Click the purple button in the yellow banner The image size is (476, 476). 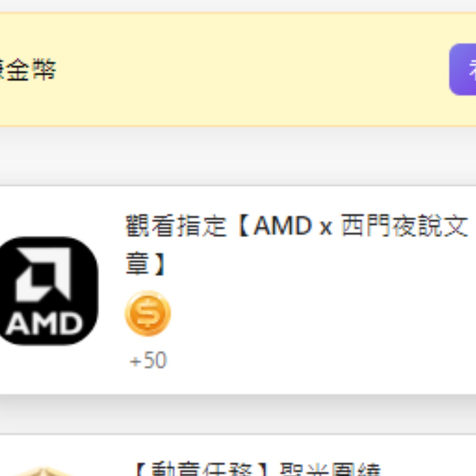[x=463, y=69]
